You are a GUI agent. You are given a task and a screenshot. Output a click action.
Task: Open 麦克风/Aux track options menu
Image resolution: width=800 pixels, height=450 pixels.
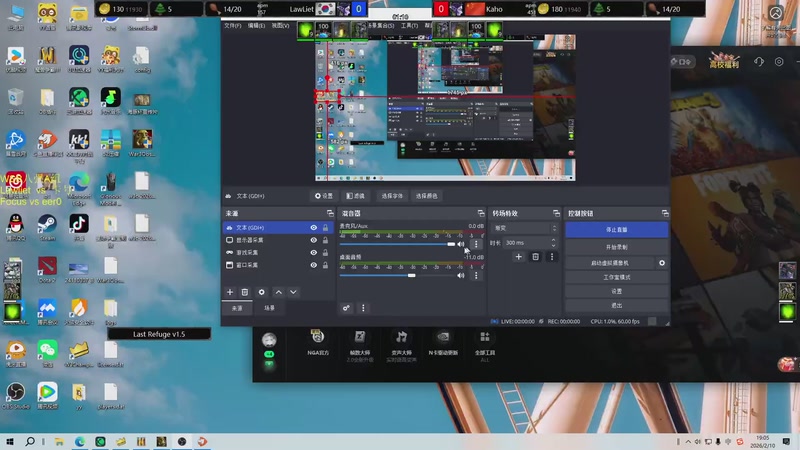(x=476, y=244)
